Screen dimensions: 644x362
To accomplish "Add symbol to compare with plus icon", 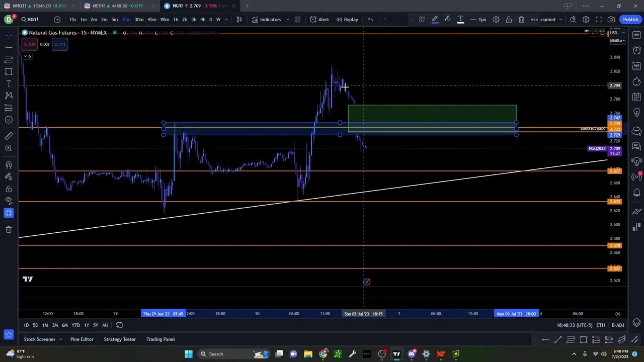I will click(x=57, y=20).
